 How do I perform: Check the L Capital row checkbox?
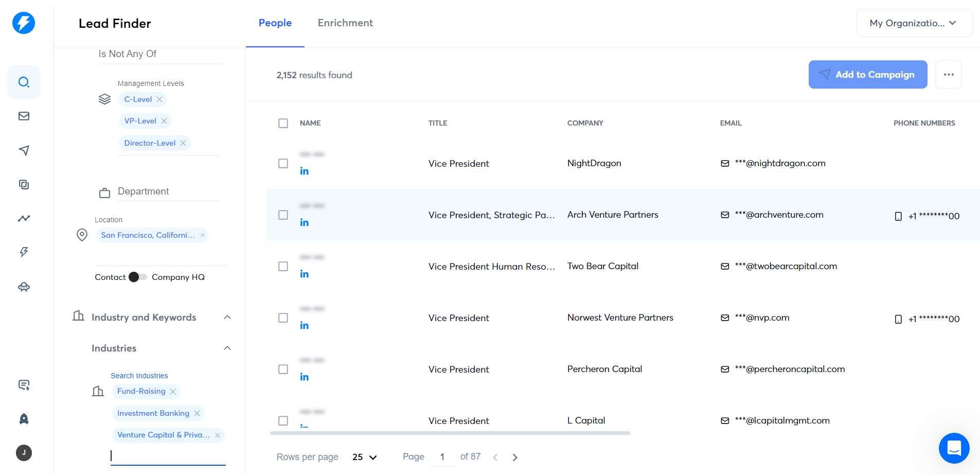click(x=283, y=420)
